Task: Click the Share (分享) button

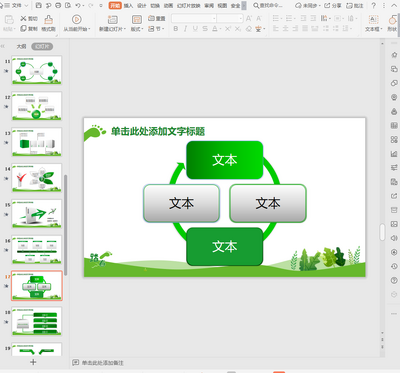Action: point(333,6)
